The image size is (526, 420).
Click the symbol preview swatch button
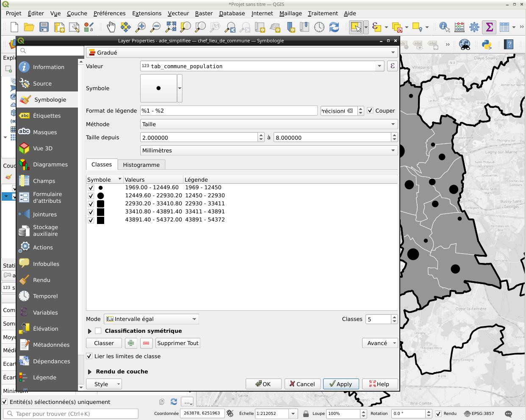[x=158, y=88]
